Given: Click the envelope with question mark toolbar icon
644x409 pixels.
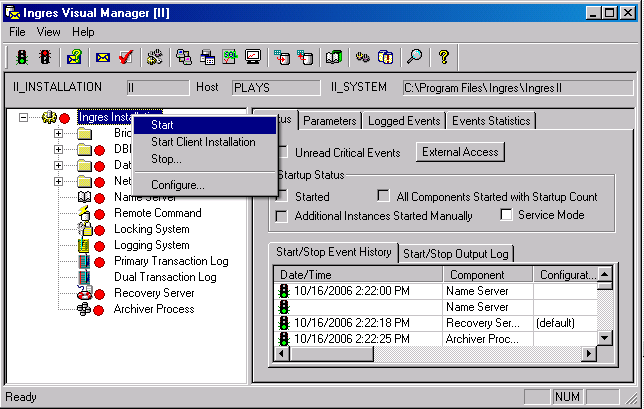Looking at the screenshot, I should (74, 57).
